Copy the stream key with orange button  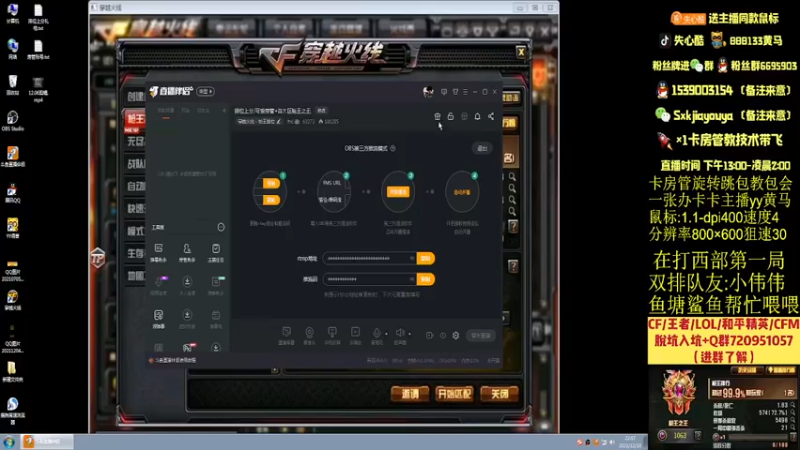426,279
